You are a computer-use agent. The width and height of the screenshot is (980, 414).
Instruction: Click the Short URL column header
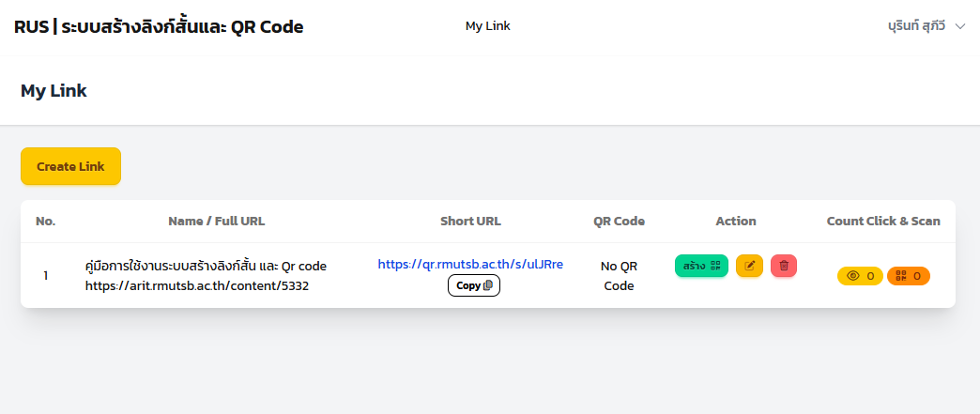coord(470,221)
